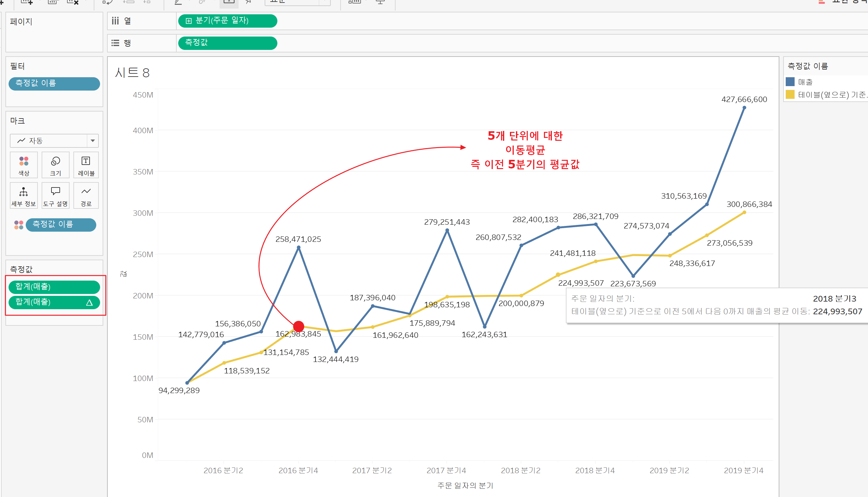Click the Detail (세부 정보) marks button
The width and height of the screenshot is (868, 497).
24,195
